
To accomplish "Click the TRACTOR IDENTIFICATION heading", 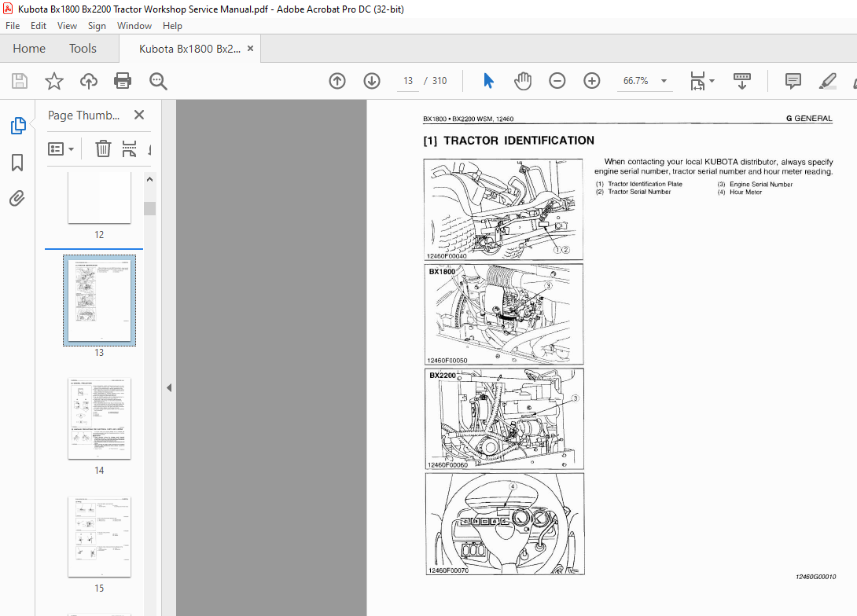I will 509,141.
